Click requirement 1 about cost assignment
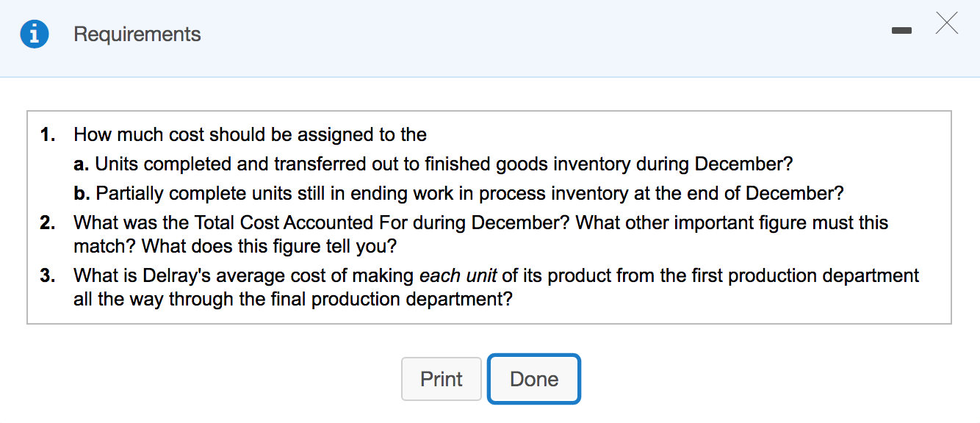980x423 pixels. [x=250, y=134]
